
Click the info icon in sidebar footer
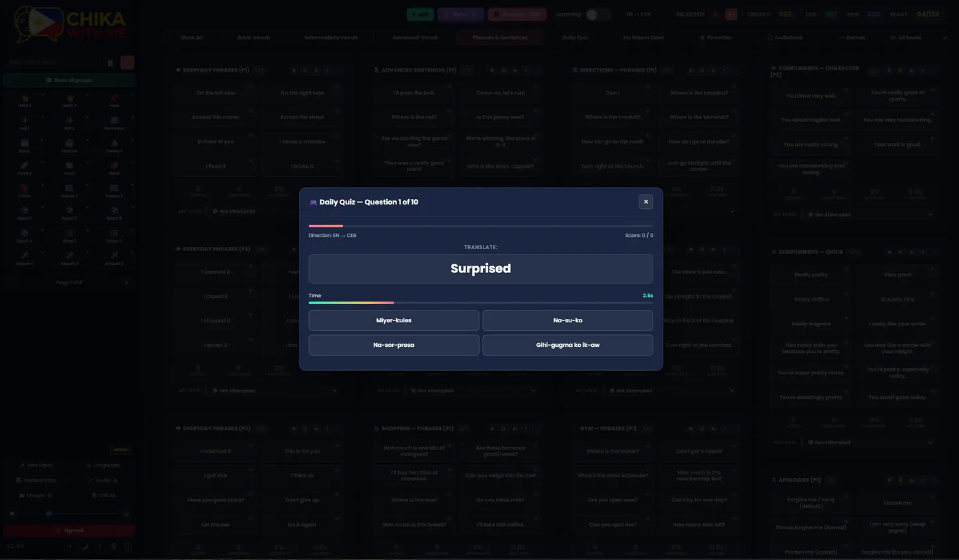pos(128,547)
